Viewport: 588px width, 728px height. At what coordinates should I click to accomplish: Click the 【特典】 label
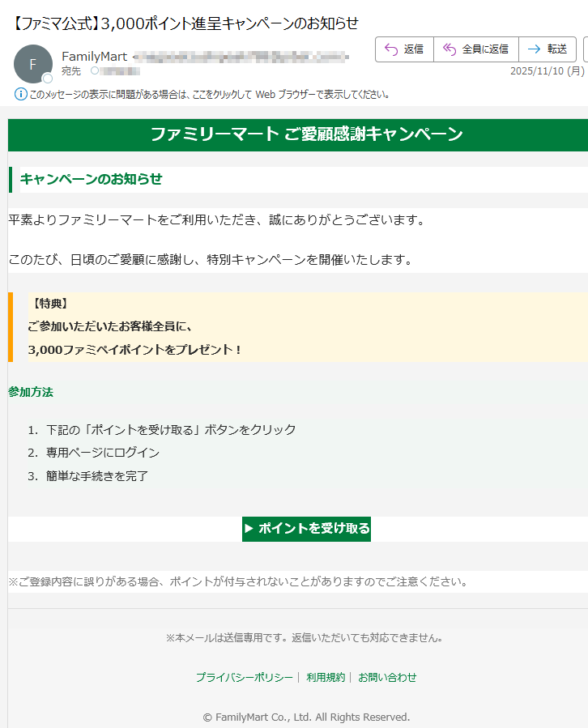51,304
